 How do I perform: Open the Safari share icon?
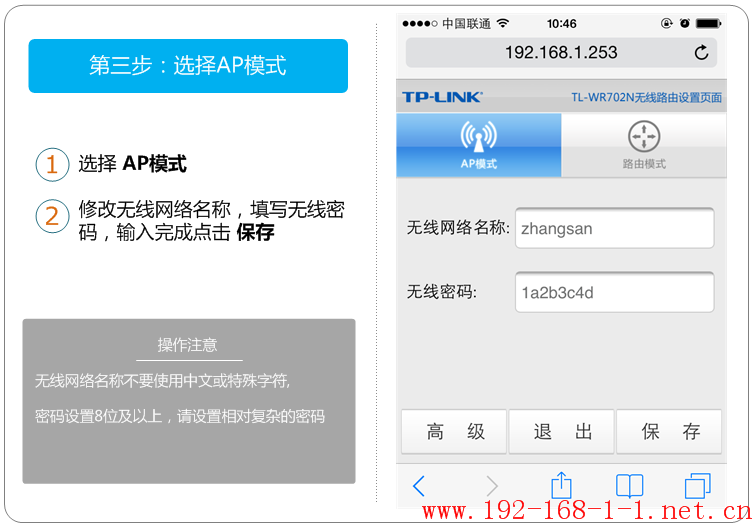561,485
